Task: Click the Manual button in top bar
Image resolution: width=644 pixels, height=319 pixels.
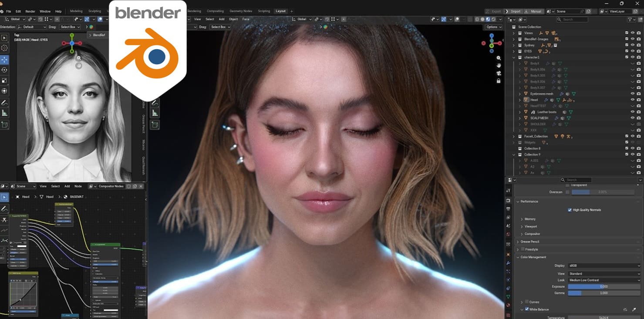Action: pos(533,11)
